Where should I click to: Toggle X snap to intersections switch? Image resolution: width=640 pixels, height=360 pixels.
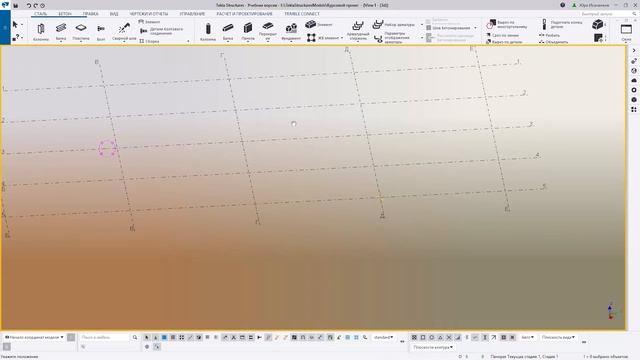(x=449, y=338)
